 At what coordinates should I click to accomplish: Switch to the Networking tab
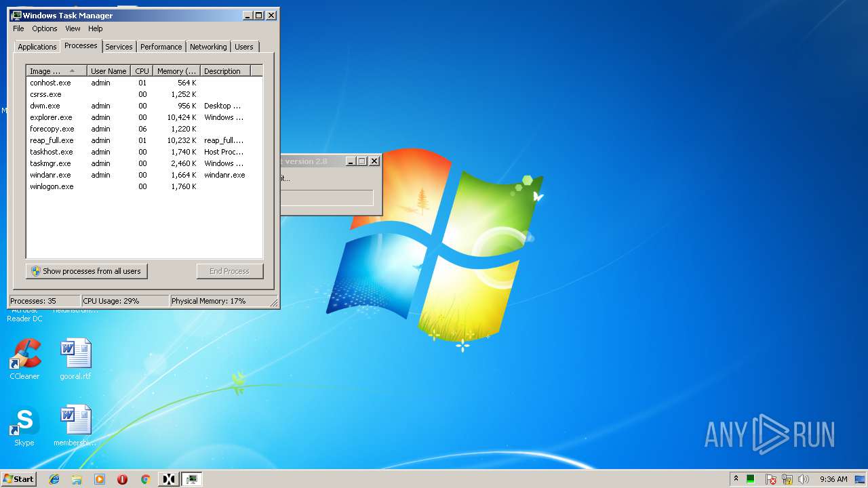tap(208, 47)
